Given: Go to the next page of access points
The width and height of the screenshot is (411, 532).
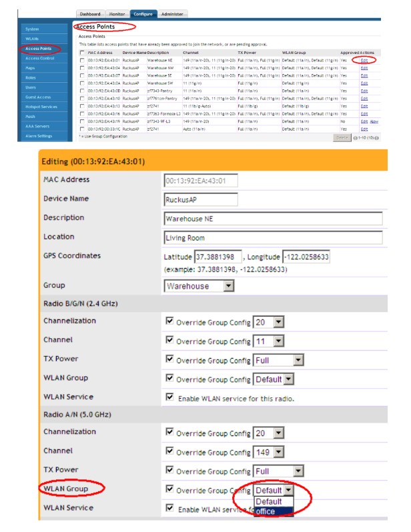Looking at the screenshot, I should click(376, 138).
